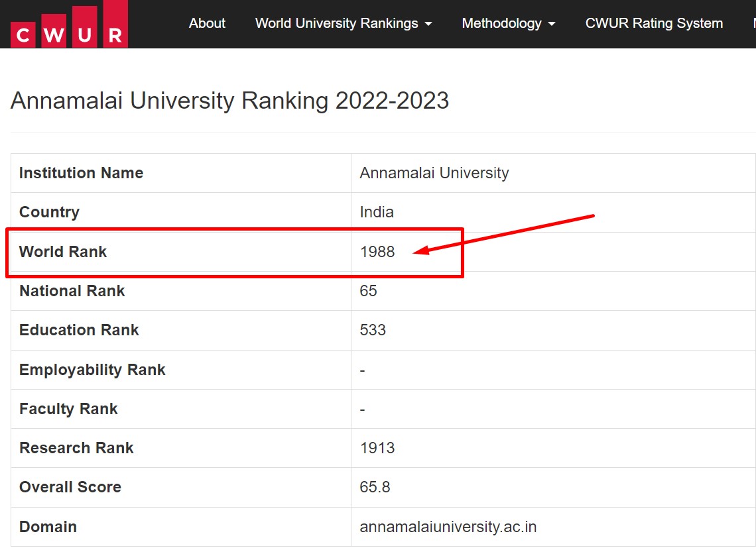Image resolution: width=756 pixels, height=548 pixels.
Task: Select the Country label cell
Action: (x=181, y=212)
